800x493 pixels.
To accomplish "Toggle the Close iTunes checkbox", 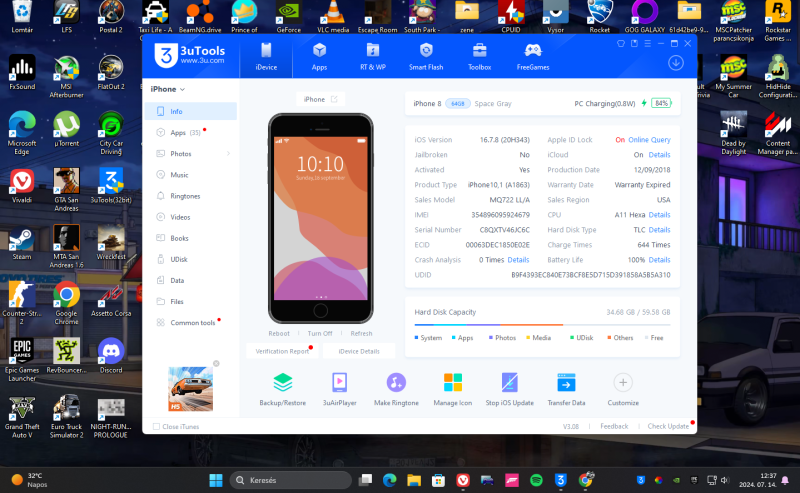I will tap(157, 427).
